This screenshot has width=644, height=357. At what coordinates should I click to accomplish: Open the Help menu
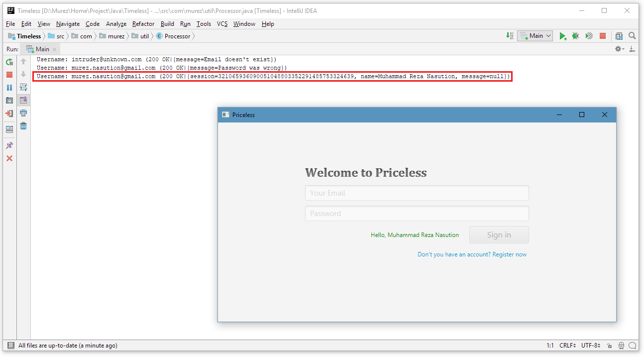[x=268, y=24]
